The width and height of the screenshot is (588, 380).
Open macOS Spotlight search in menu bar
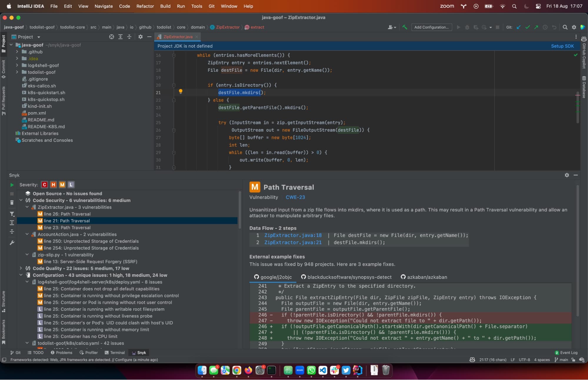point(514,6)
